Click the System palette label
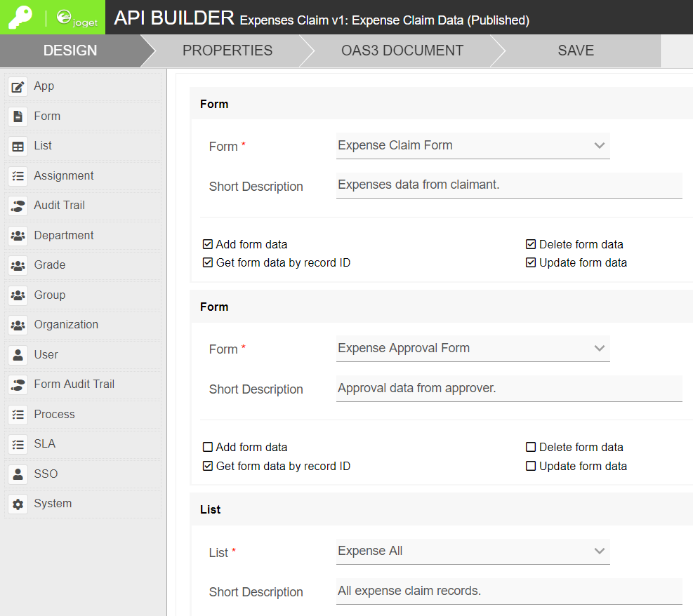The height and width of the screenshot is (616, 693). tap(53, 504)
